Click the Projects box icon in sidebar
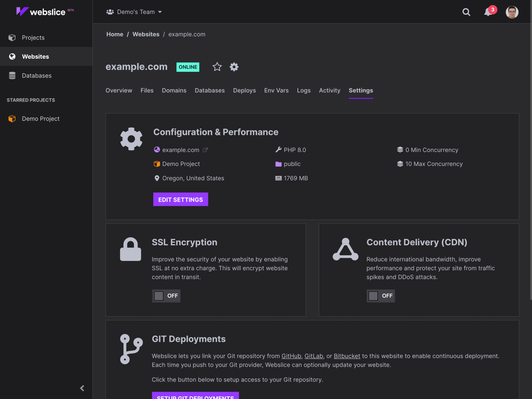The height and width of the screenshot is (399, 532). click(x=12, y=37)
